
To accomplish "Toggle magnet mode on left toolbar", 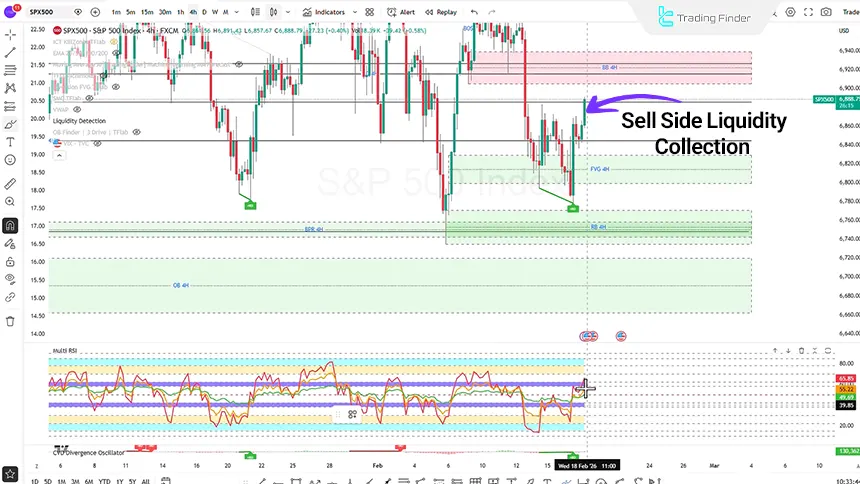I will tap(10, 226).
